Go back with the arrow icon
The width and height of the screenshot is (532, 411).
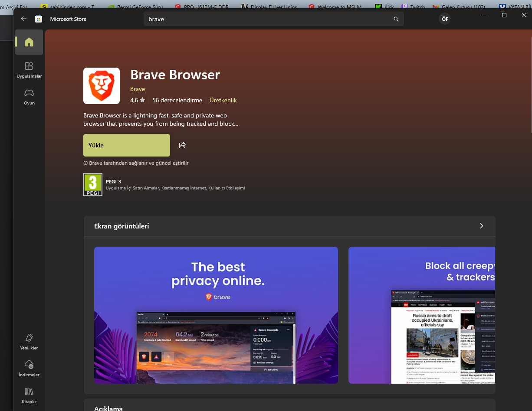pos(24,19)
